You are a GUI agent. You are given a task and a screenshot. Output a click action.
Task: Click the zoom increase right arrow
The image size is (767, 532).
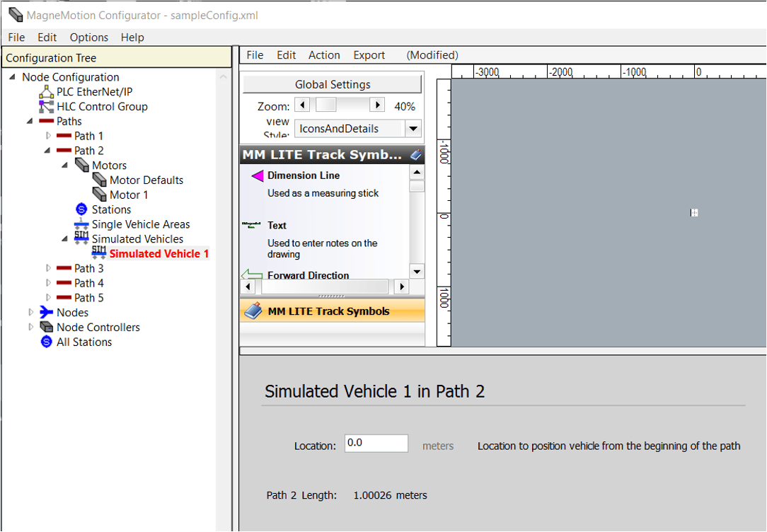(377, 105)
